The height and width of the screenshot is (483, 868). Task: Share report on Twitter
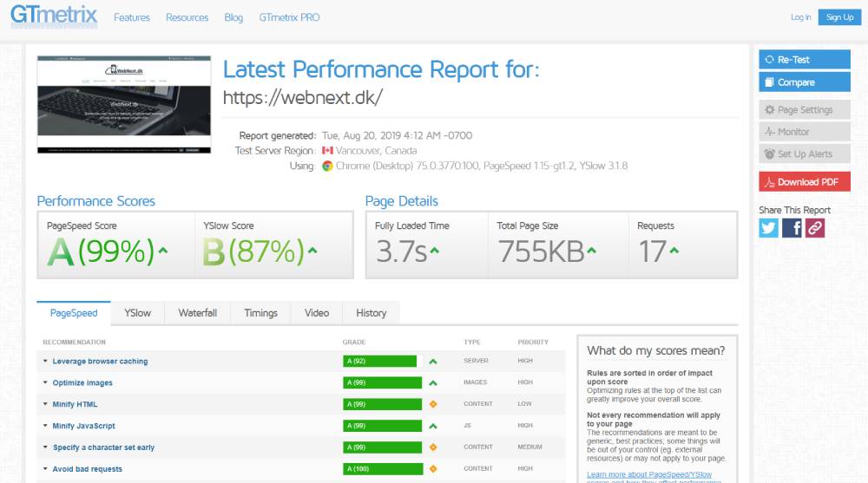coord(768,228)
